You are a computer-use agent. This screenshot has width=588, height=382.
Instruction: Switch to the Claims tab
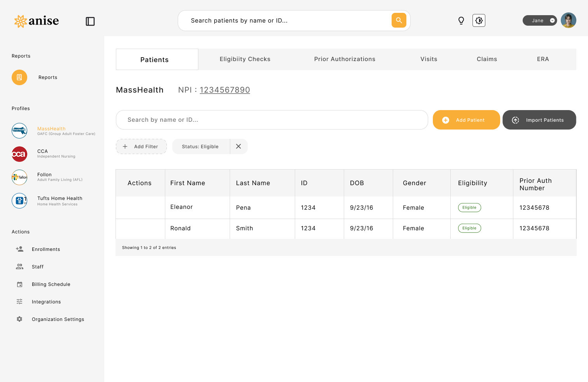487,59
